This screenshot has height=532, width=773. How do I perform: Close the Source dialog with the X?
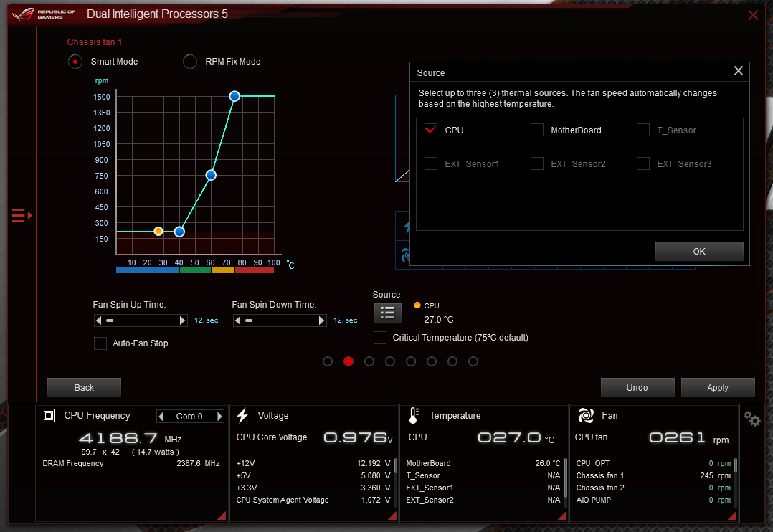[x=738, y=71]
